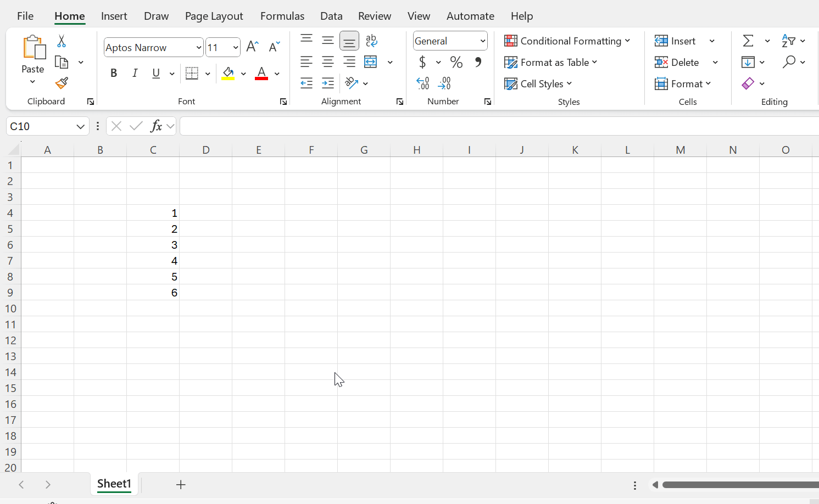Image resolution: width=819 pixels, height=504 pixels.
Task: Click the Paste clipboard icon
Action: (x=34, y=47)
